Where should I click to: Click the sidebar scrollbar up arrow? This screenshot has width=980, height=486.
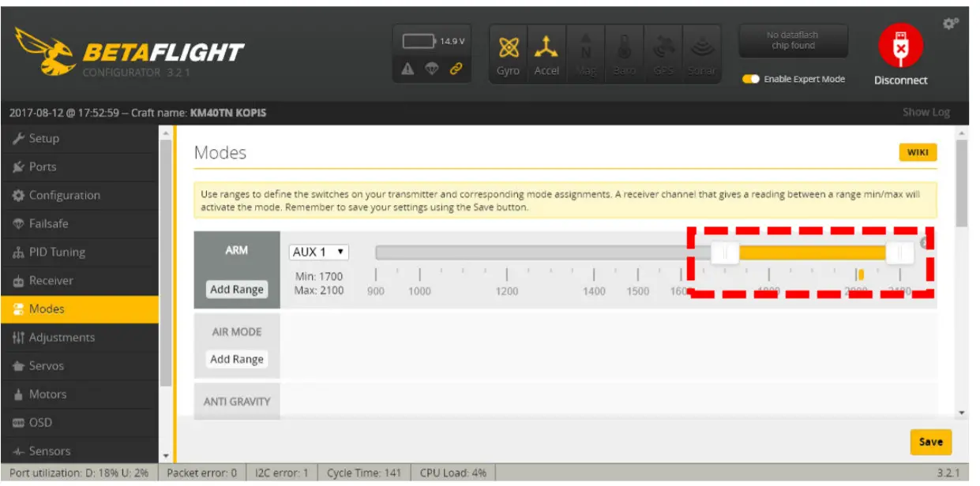click(x=165, y=132)
